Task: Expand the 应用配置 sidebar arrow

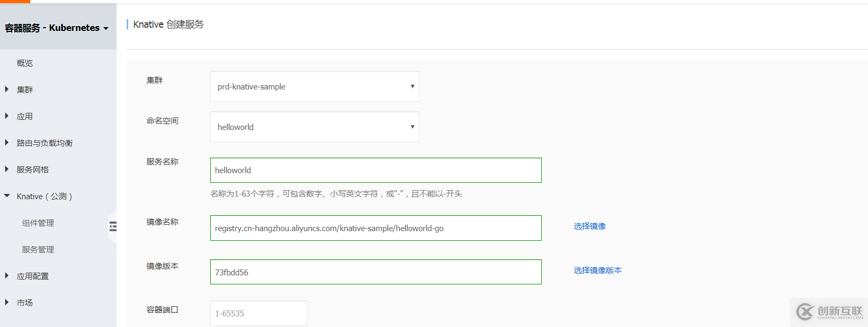Action: coord(6,276)
